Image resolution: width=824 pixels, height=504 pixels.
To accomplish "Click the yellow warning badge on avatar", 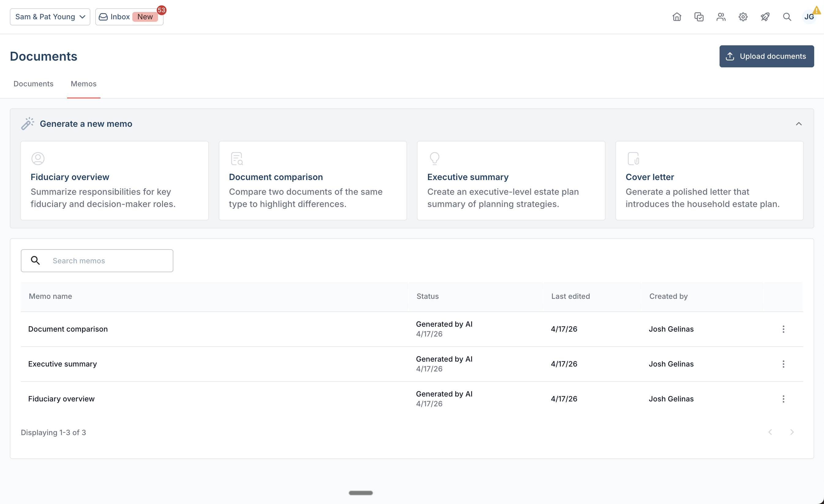I will (817, 10).
